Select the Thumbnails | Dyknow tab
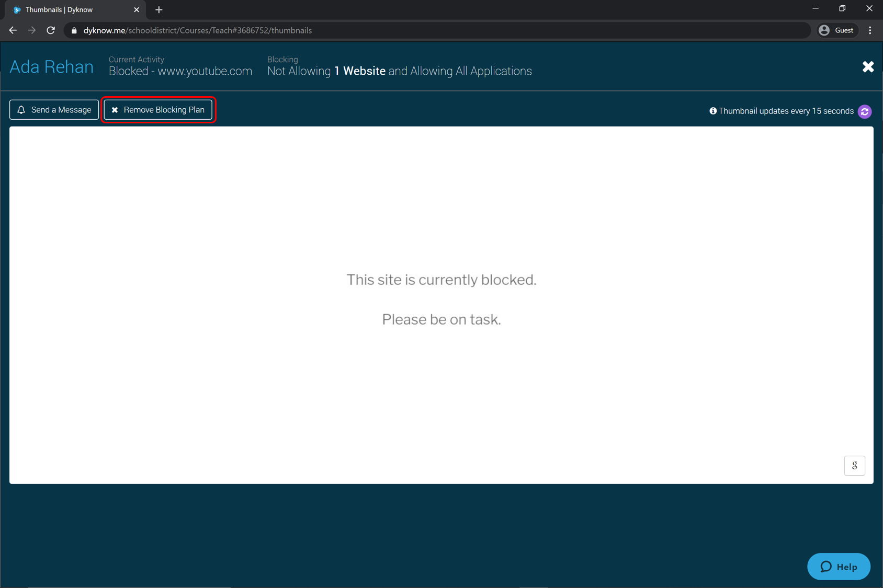This screenshot has width=883, height=588. (73, 9)
